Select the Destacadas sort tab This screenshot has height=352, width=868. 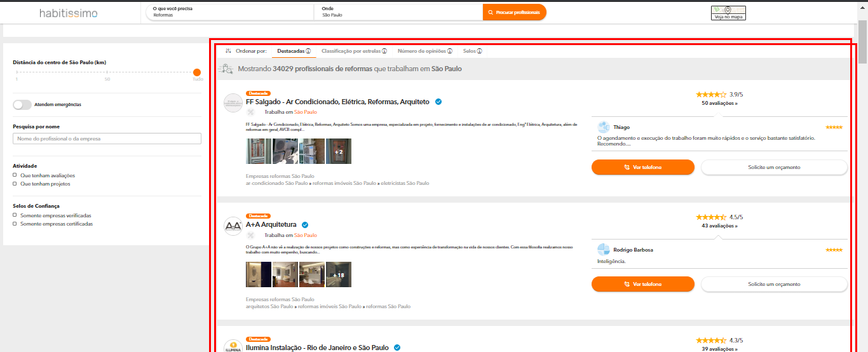[294, 51]
